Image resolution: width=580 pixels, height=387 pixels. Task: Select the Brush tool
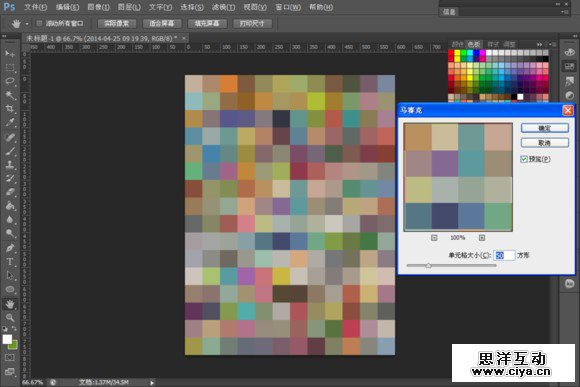[x=10, y=151]
